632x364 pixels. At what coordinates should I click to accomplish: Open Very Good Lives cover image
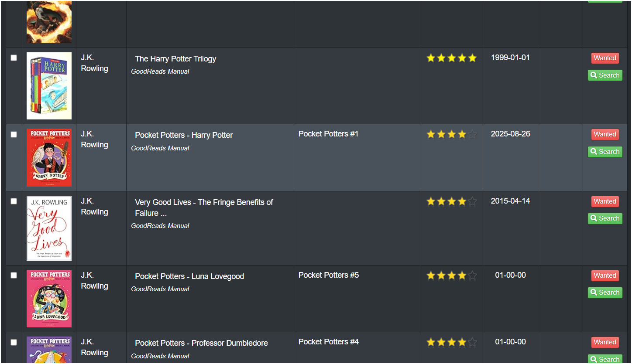pos(49,228)
